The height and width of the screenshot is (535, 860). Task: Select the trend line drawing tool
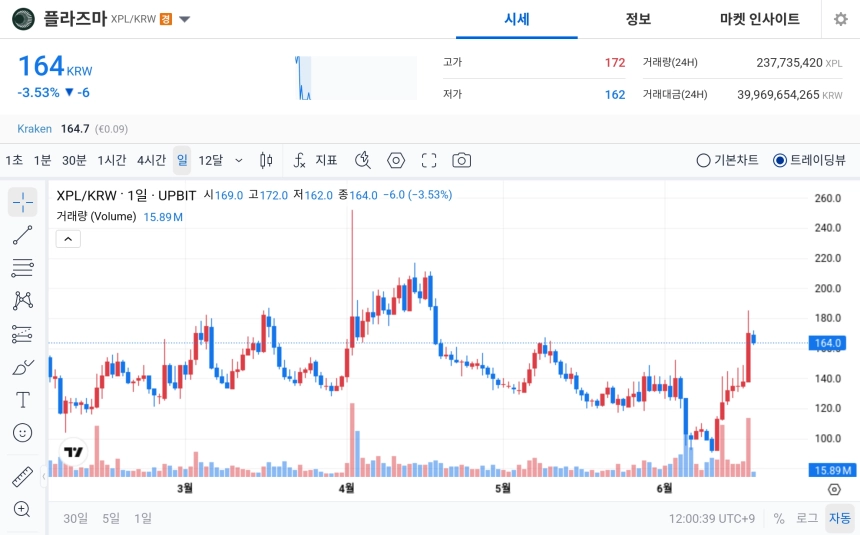point(22,235)
